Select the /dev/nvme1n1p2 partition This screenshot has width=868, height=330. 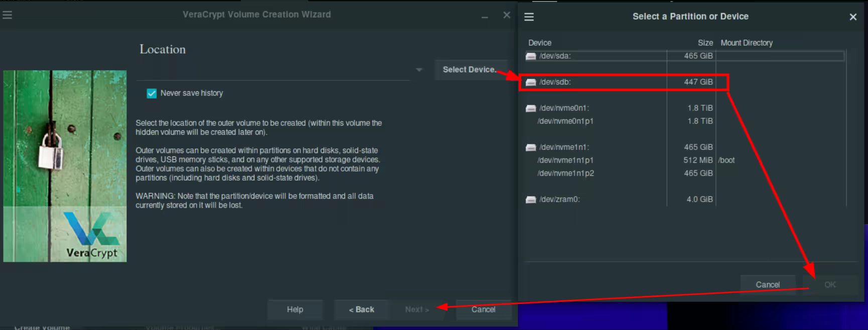684,174
